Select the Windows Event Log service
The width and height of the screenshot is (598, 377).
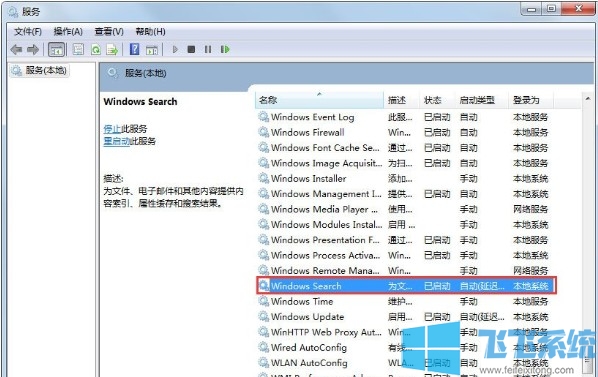[x=312, y=117]
